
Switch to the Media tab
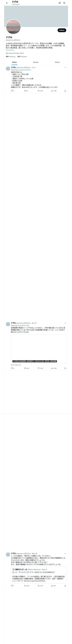point(57,62)
